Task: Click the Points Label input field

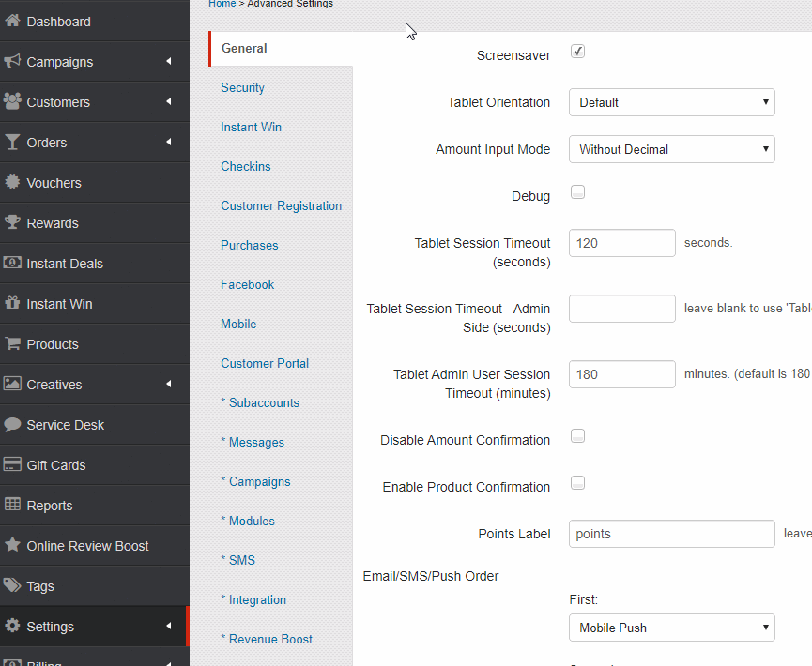Action: (671, 534)
